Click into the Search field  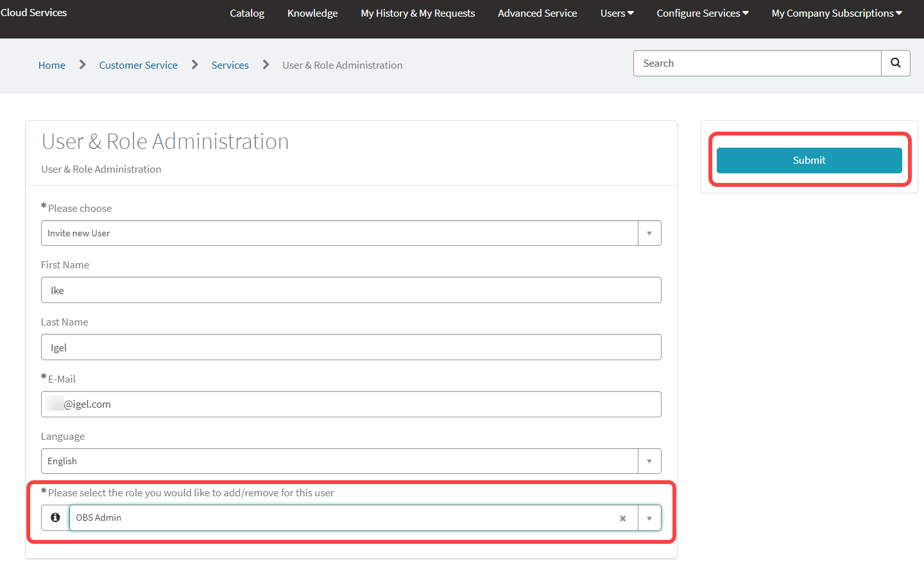[x=757, y=64]
